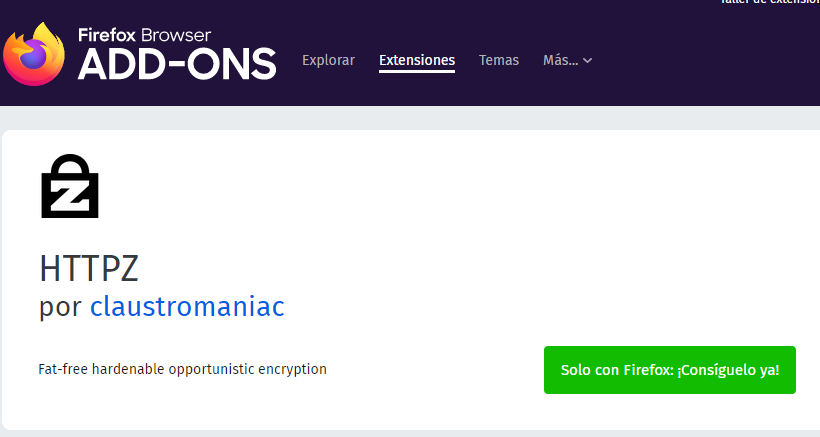
Task: Click the HTTPZ extension title heading
Action: [x=89, y=269]
